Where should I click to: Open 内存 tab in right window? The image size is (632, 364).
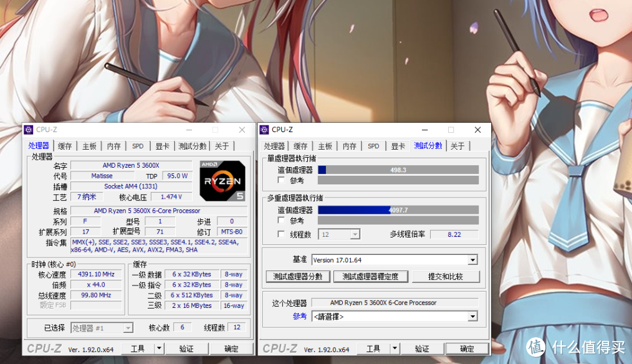[x=350, y=146]
